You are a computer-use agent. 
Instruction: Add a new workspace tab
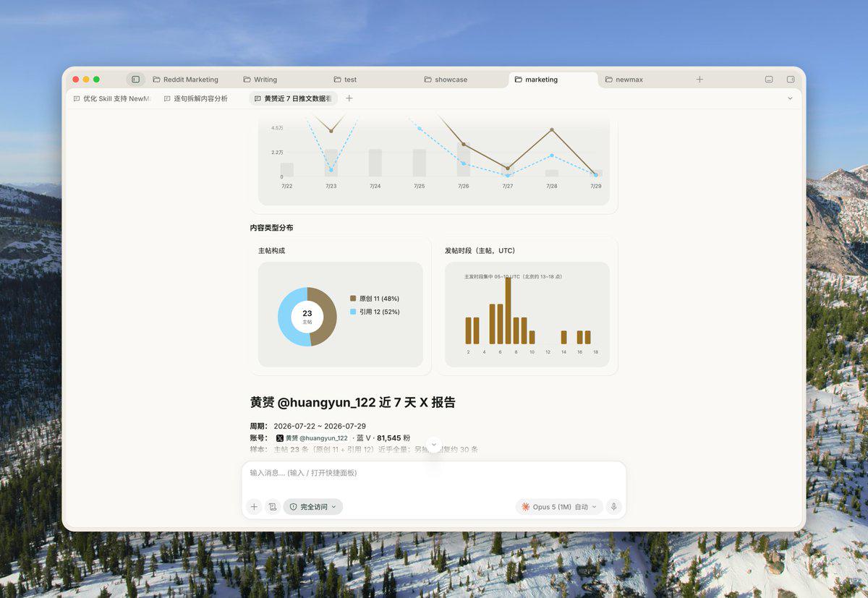coord(699,80)
